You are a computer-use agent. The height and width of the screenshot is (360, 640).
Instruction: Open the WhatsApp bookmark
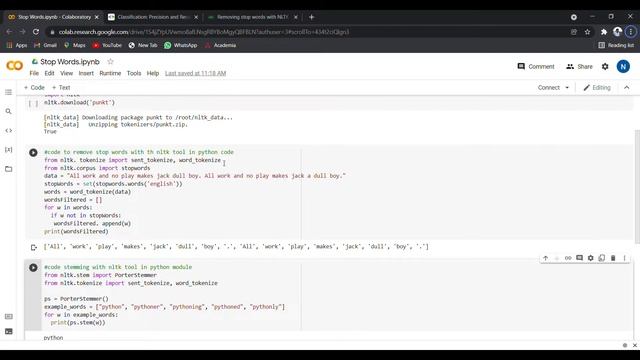coord(180,45)
